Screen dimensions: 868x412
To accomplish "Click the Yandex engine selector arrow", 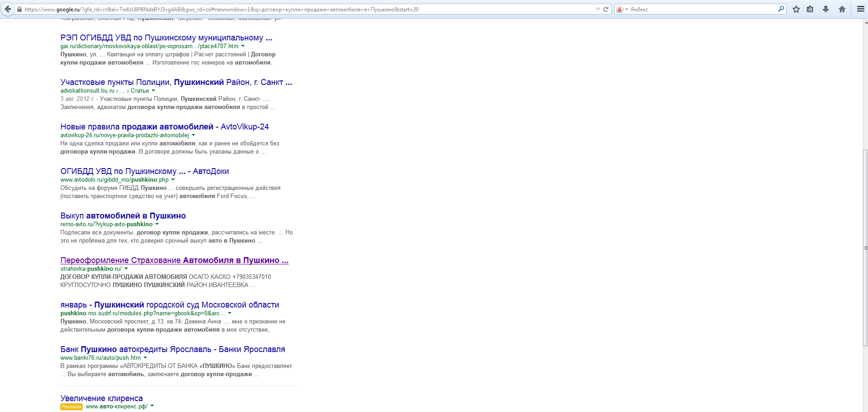I will coord(626,9).
